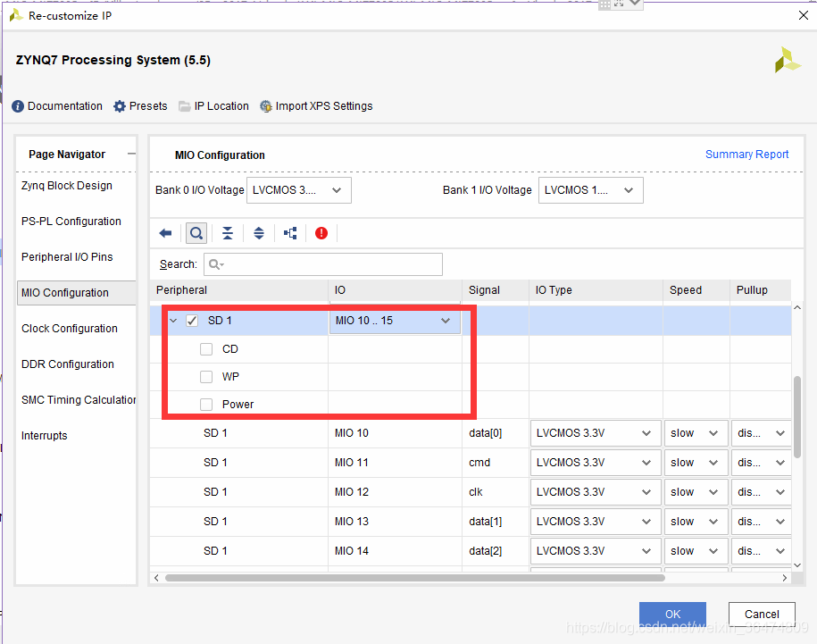Click the red error alert icon
This screenshot has height=644, width=817.
click(321, 233)
